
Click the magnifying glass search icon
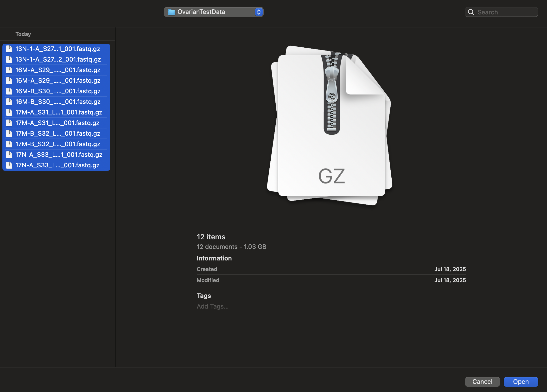tap(471, 12)
